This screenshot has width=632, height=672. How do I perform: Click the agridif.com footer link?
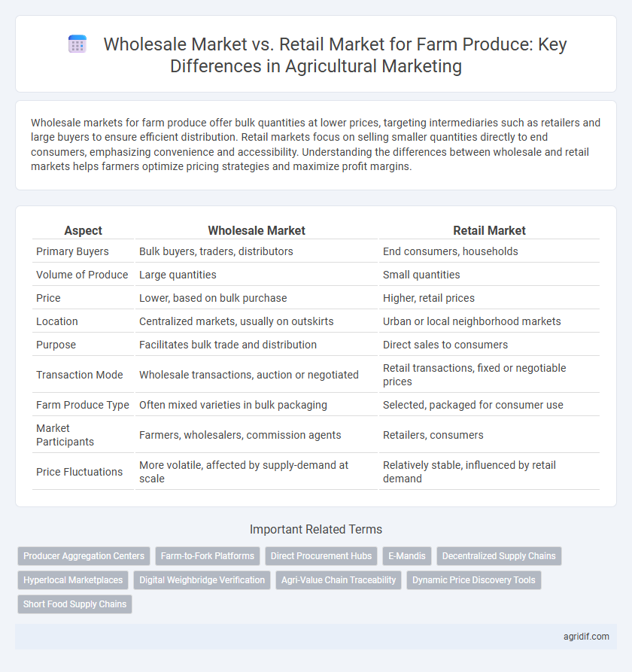click(x=586, y=637)
